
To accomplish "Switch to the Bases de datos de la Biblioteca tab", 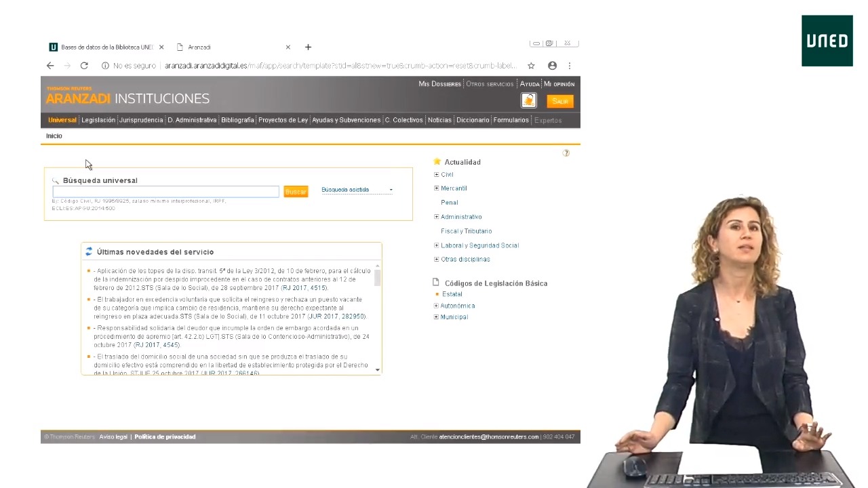I will [x=106, y=47].
